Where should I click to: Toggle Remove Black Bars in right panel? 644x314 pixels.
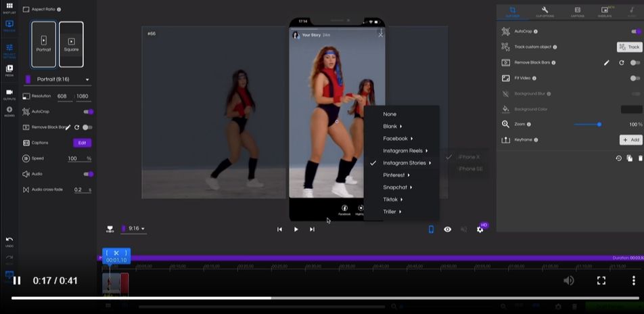tap(635, 62)
